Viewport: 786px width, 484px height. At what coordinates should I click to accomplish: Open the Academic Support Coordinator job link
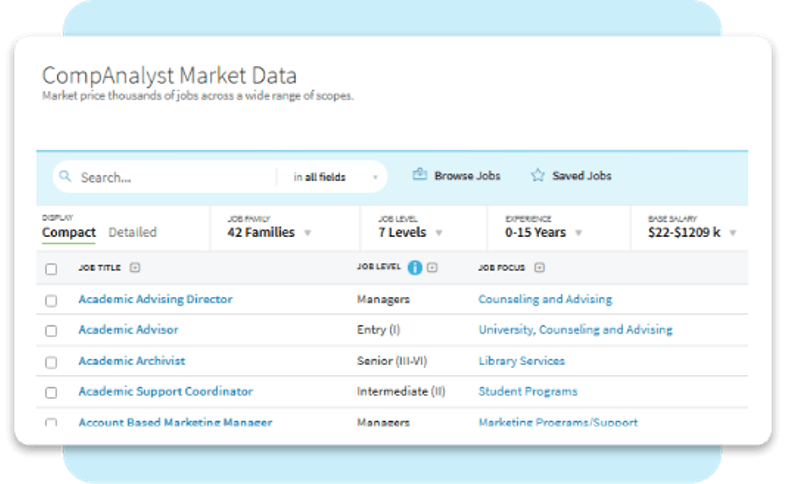point(165,391)
